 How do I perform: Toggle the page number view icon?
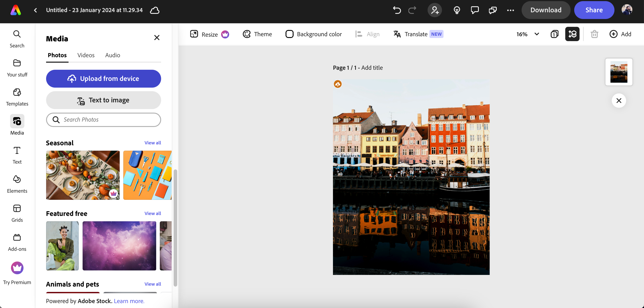coord(554,34)
